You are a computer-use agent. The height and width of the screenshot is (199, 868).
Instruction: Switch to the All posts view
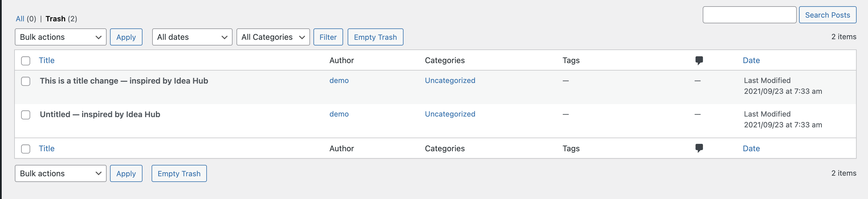[20, 18]
